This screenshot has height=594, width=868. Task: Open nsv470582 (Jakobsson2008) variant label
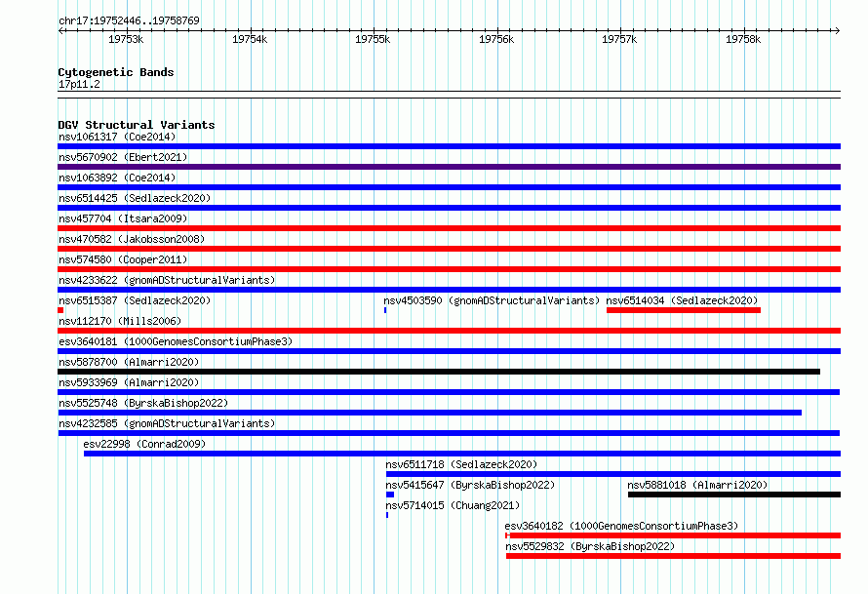tap(132, 239)
